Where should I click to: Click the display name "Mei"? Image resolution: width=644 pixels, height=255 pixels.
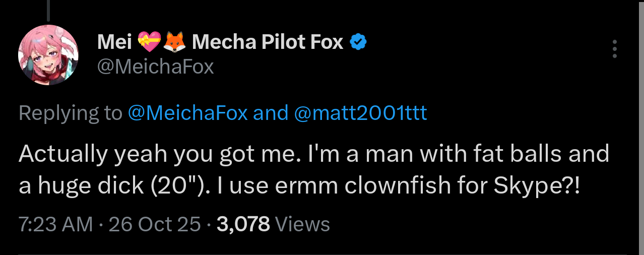(114, 43)
